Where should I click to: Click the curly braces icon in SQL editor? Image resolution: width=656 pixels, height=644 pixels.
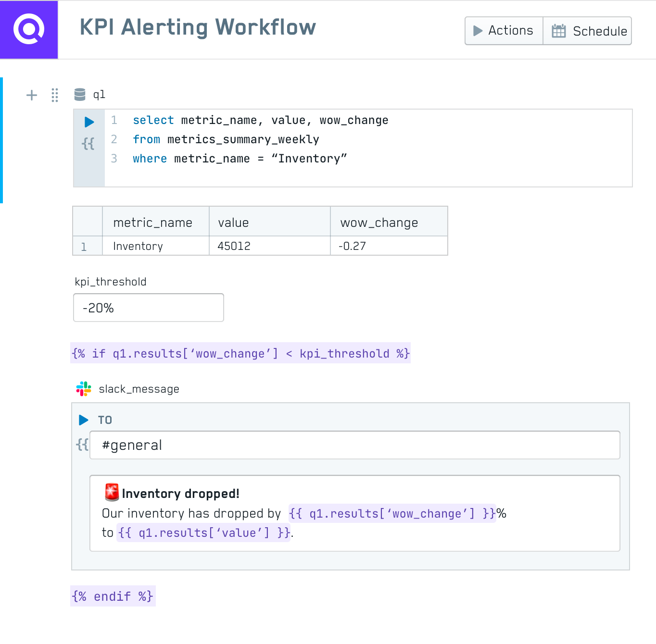88,144
